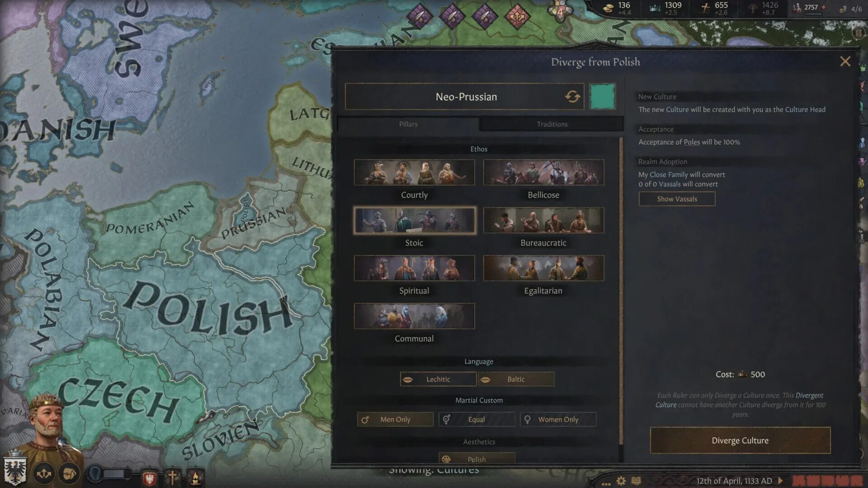Pick the teal culture color swatch
868x488 pixels.
[x=602, y=96]
